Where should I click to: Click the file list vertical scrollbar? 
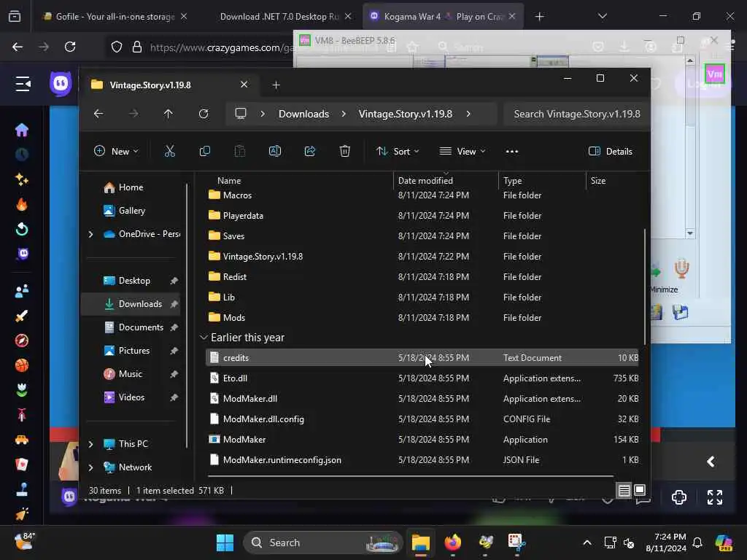[645, 287]
